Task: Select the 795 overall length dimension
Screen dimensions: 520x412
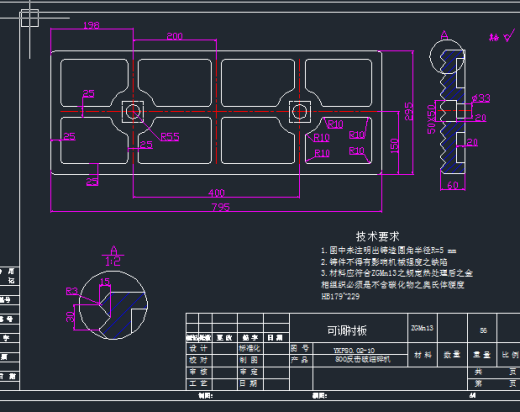Action: pyautogui.click(x=221, y=207)
